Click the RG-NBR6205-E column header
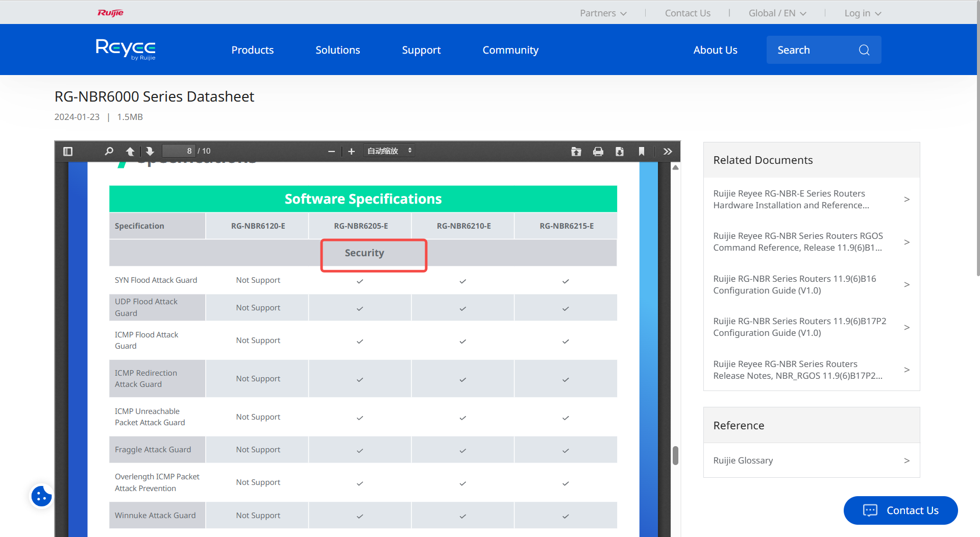This screenshot has width=980, height=537. [361, 226]
